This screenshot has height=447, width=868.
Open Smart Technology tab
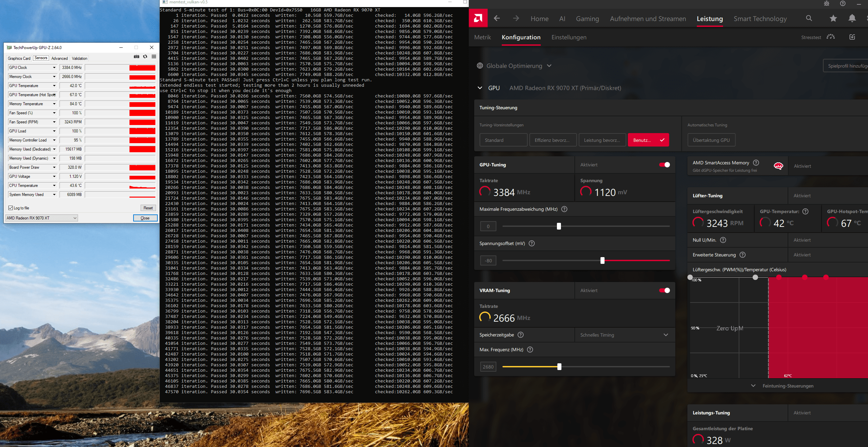(x=760, y=19)
